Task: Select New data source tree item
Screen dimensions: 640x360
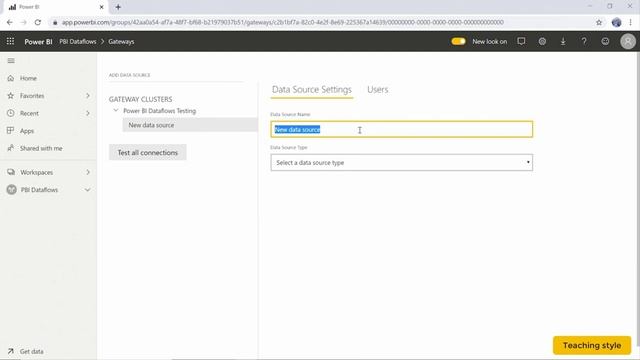Action: (x=190, y=125)
